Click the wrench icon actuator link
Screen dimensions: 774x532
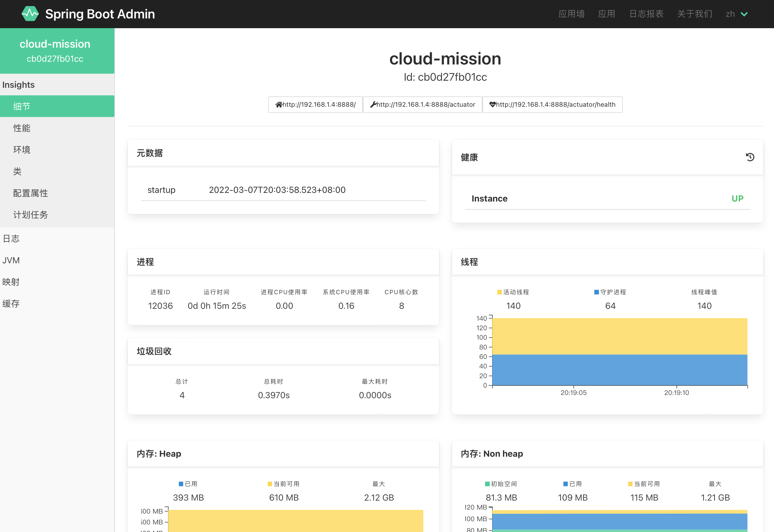click(422, 105)
